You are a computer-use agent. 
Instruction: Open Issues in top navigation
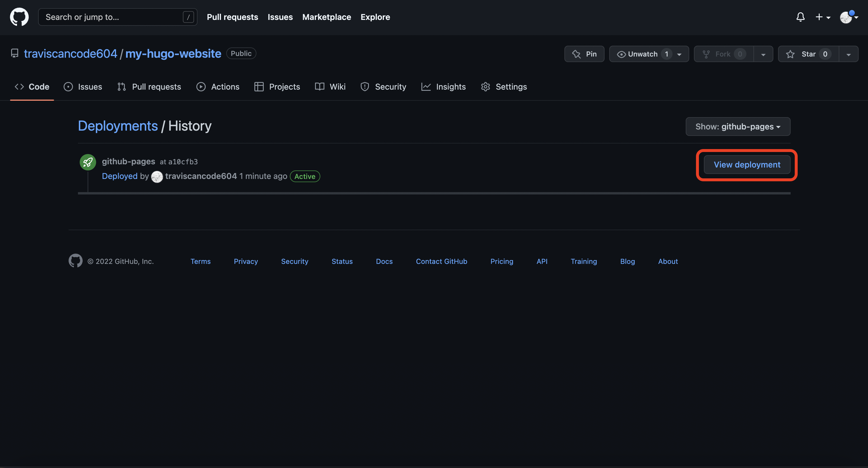(x=280, y=17)
